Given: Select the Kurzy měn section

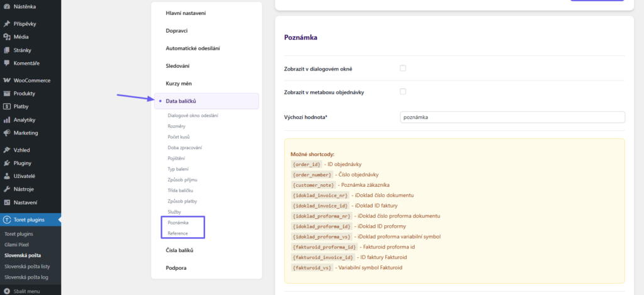Looking at the screenshot, I should (179, 84).
